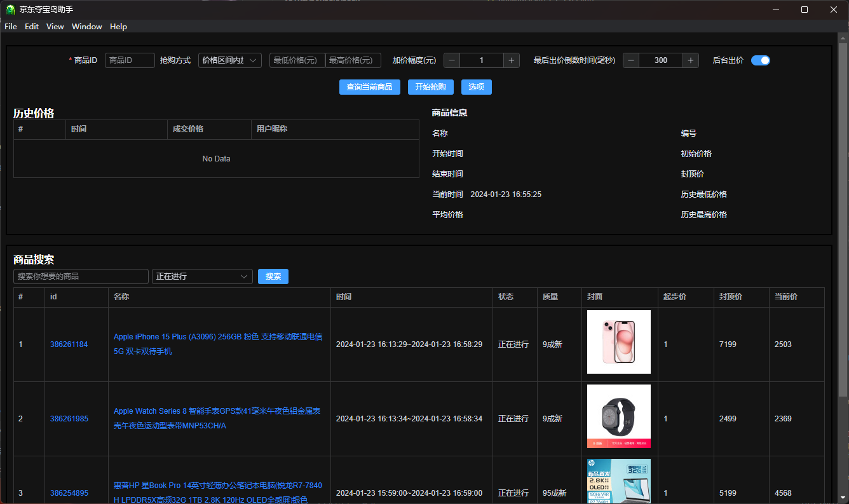
Task: Toggle the 后台出价 switch
Action: click(761, 60)
